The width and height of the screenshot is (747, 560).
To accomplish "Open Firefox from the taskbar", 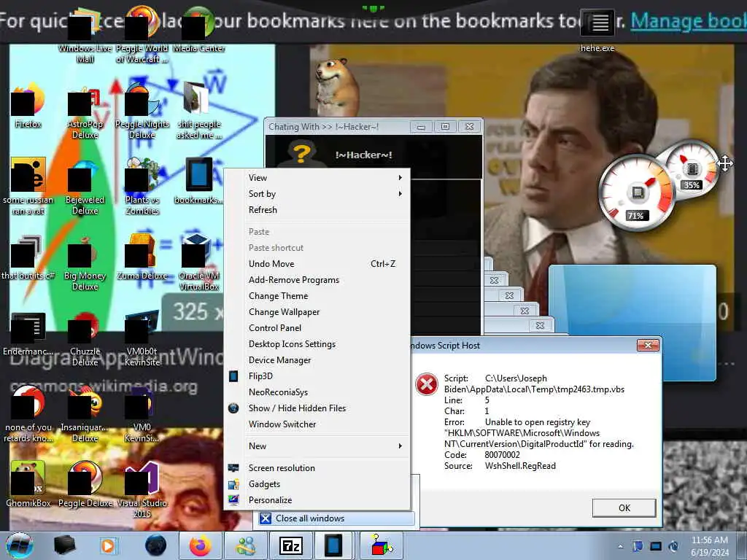I will tap(200, 545).
